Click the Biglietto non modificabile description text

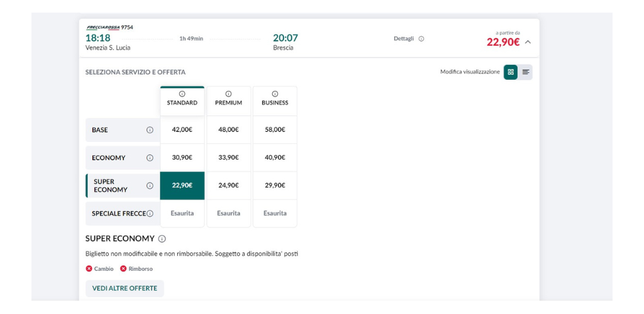tap(192, 254)
